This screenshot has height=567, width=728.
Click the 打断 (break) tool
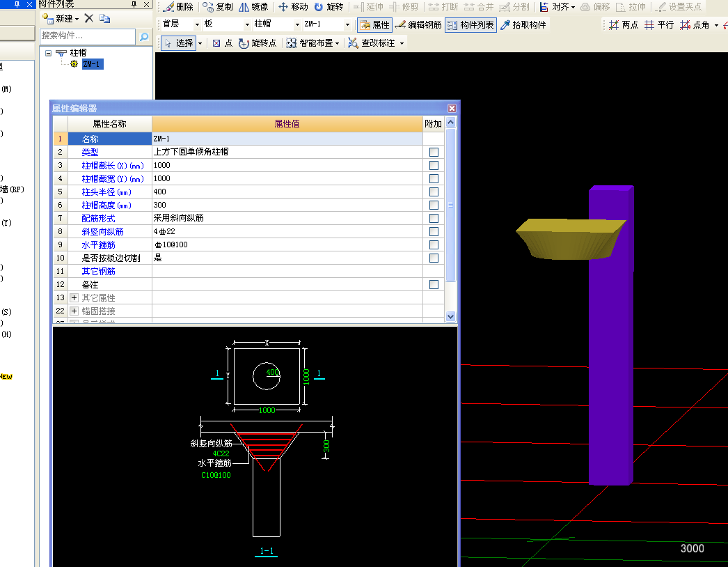point(443,7)
